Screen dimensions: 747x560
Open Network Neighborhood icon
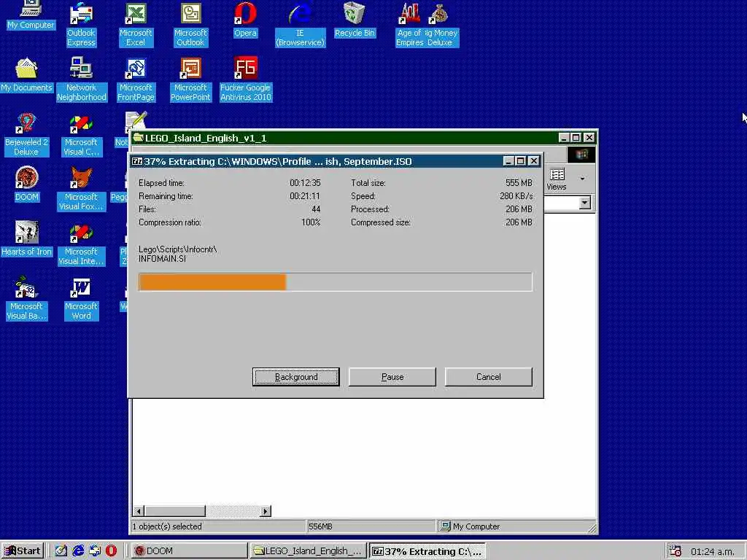click(x=82, y=79)
